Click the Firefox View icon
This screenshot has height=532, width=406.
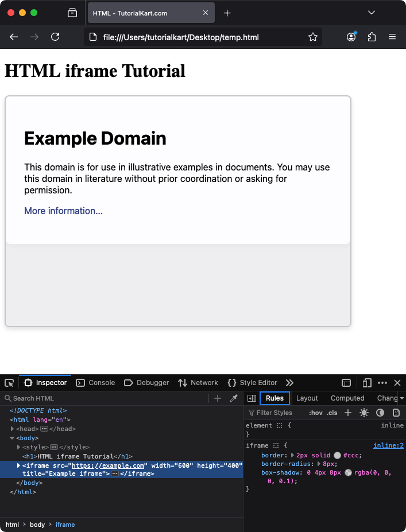[72, 13]
